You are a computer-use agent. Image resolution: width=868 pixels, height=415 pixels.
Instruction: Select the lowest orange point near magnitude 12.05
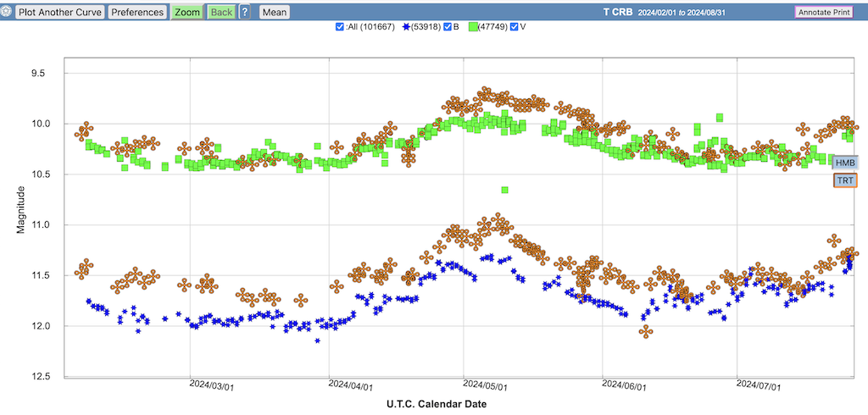point(646,331)
